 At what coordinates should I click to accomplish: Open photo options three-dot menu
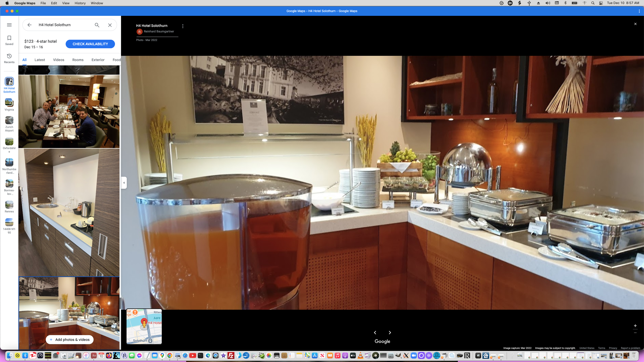pos(183,26)
